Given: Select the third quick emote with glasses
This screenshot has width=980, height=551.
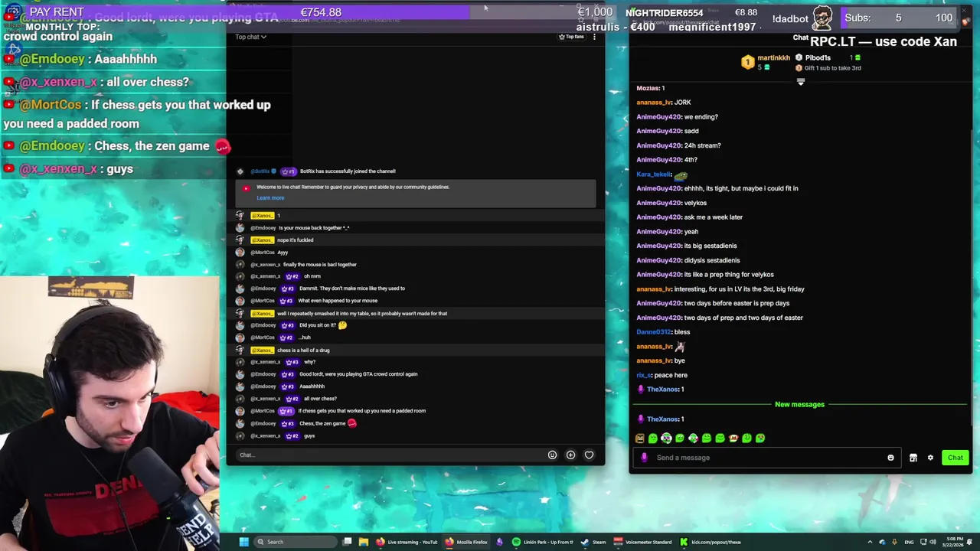Looking at the screenshot, I should [x=666, y=439].
